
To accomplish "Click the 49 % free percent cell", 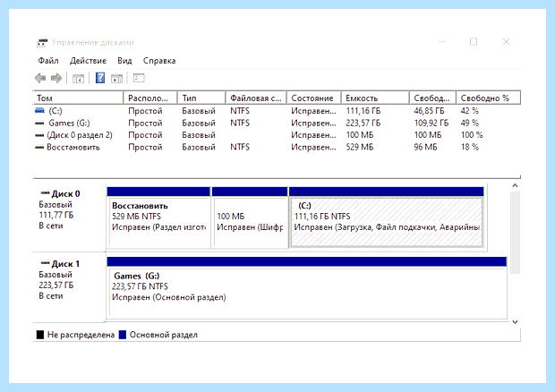I will 470,124.
